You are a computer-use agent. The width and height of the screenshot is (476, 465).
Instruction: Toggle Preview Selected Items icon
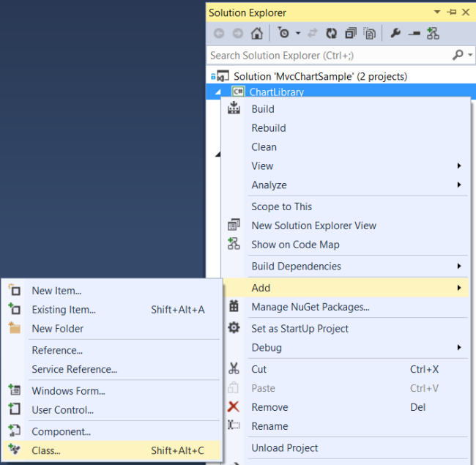pos(414,34)
